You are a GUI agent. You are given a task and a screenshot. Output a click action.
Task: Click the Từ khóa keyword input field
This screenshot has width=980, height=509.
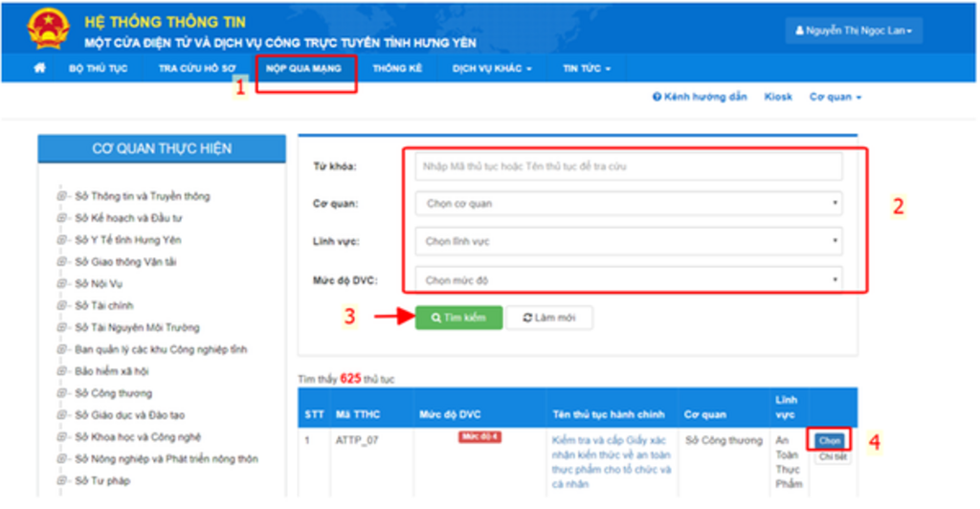pos(629,166)
